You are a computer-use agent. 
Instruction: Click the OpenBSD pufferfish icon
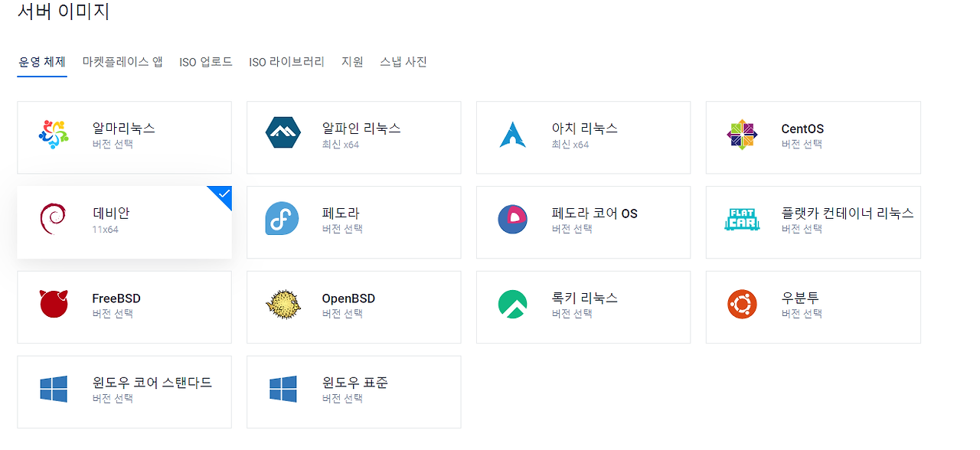283,304
